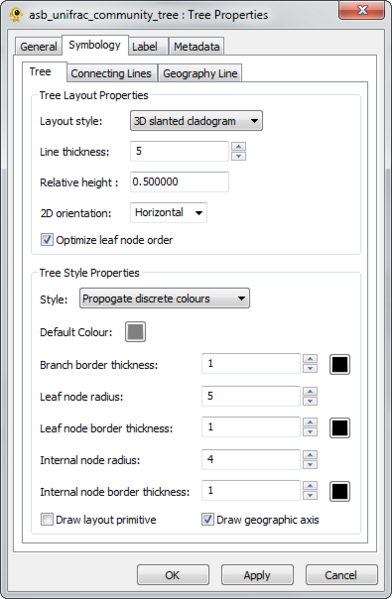The width and height of the screenshot is (392, 599).
Task: Increase Internal node border thickness
Action: pos(310,486)
